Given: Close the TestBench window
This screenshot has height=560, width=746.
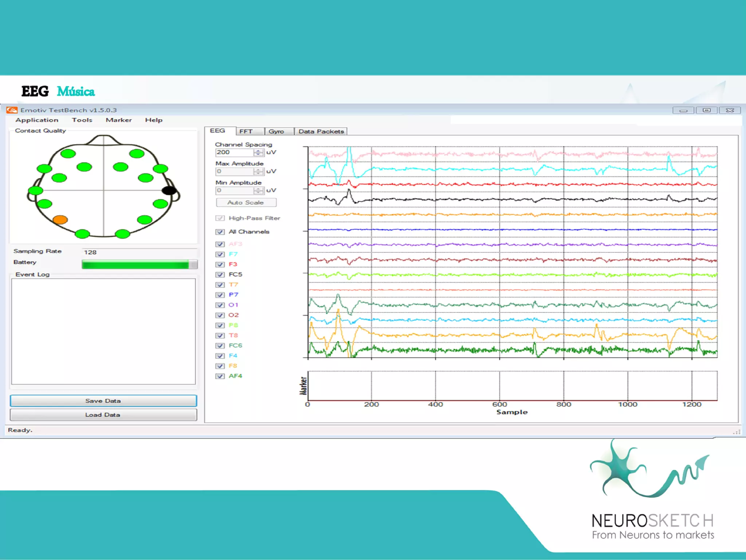Looking at the screenshot, I should [730, 110].
